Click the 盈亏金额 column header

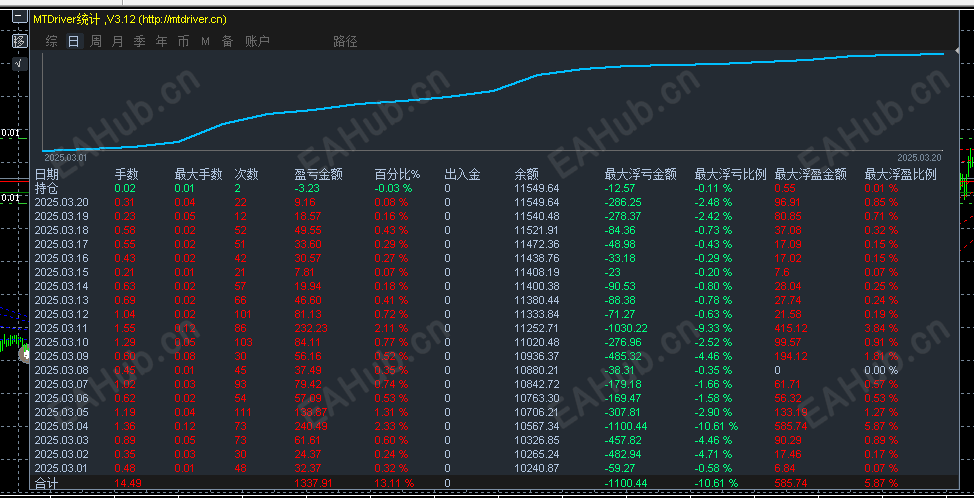click(319, 174)
